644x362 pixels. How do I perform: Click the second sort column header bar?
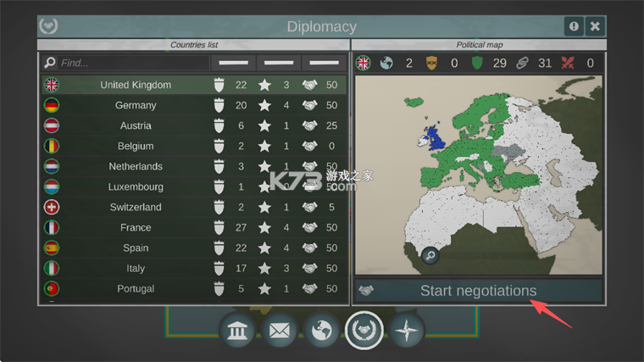point(279,63)
